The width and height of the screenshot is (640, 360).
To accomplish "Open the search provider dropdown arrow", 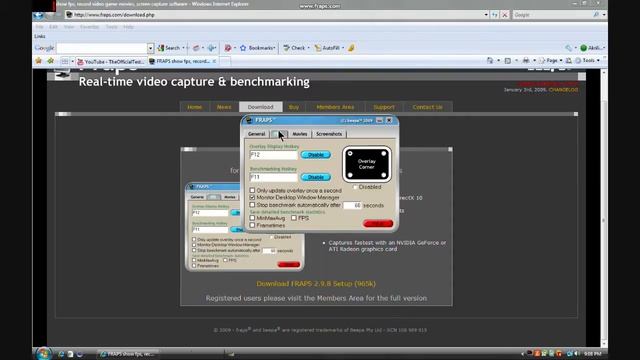I will [x=604, y=15].
